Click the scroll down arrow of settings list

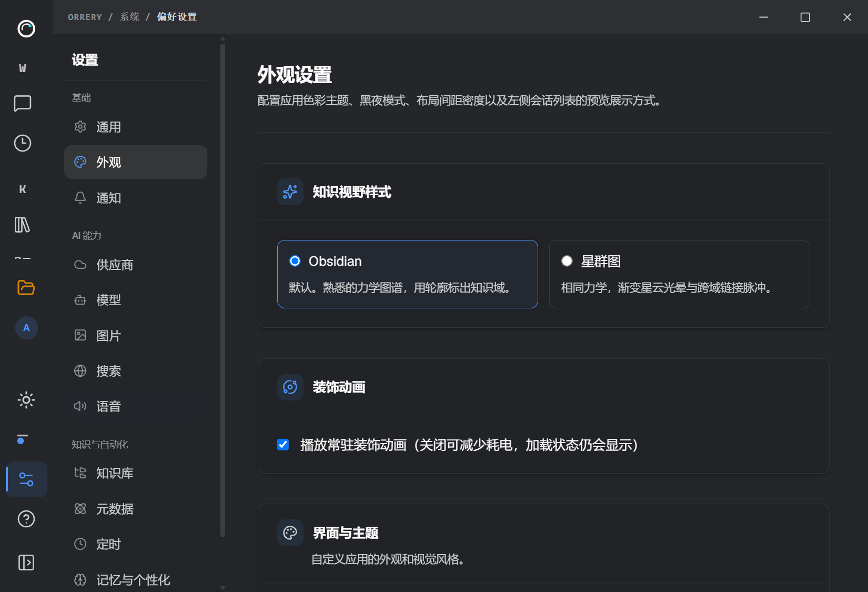click(x=223, y=588)
